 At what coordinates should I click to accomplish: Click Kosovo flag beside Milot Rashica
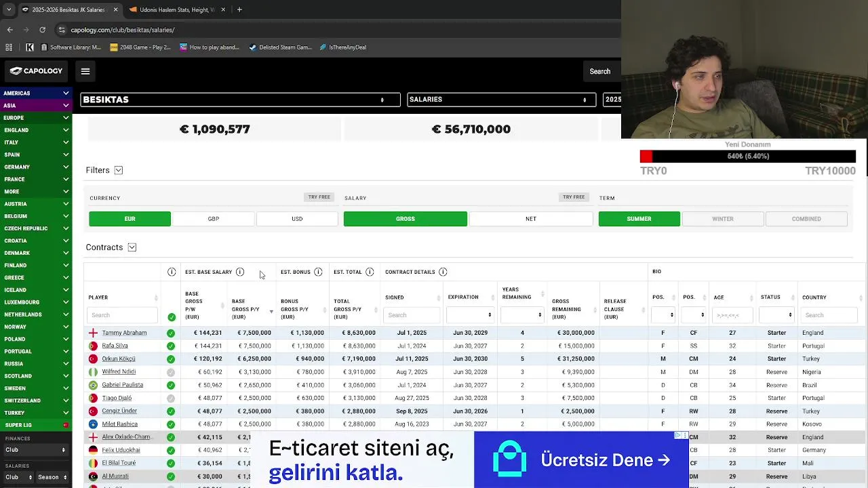93,424
